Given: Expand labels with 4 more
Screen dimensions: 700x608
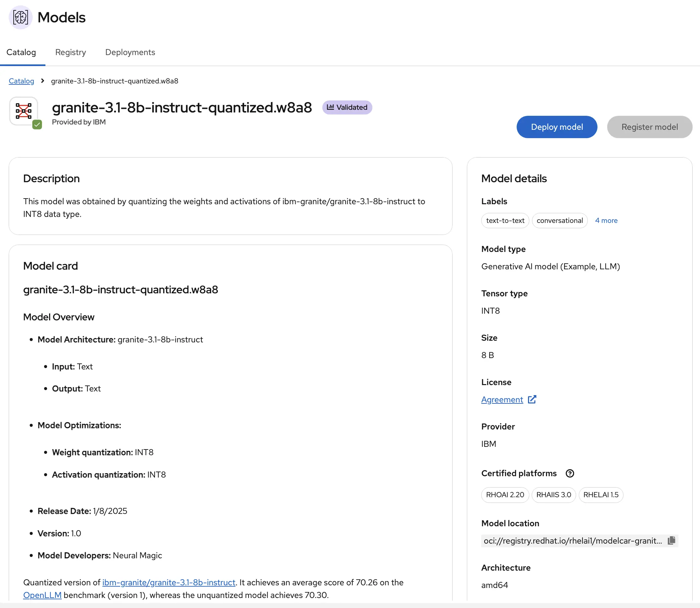Looking at the screenshot, I should point(606,221).
